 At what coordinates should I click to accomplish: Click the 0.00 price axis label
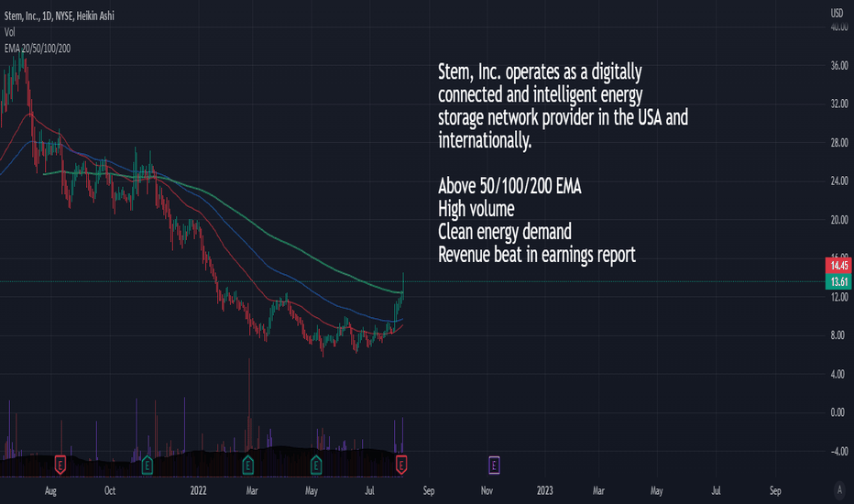[838, 412]
